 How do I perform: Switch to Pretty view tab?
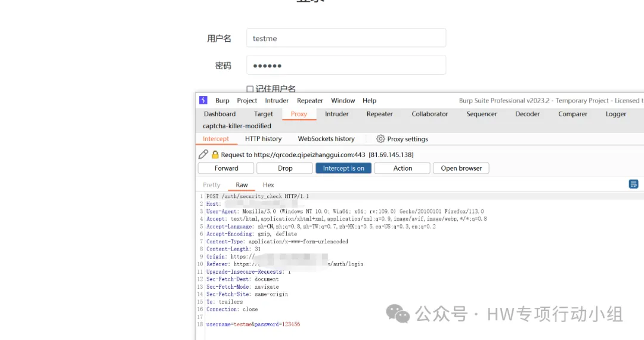(212, 185)
